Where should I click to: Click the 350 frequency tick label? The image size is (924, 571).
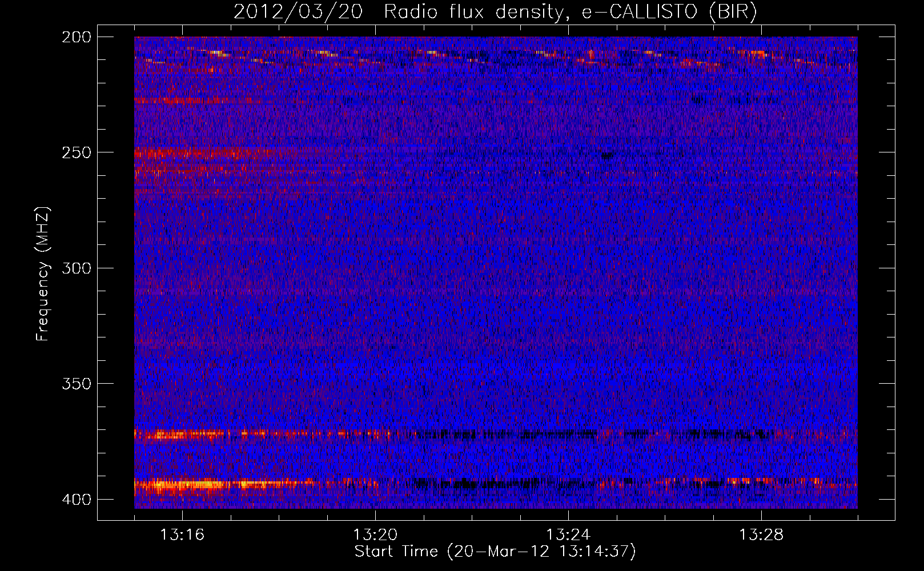76,384
